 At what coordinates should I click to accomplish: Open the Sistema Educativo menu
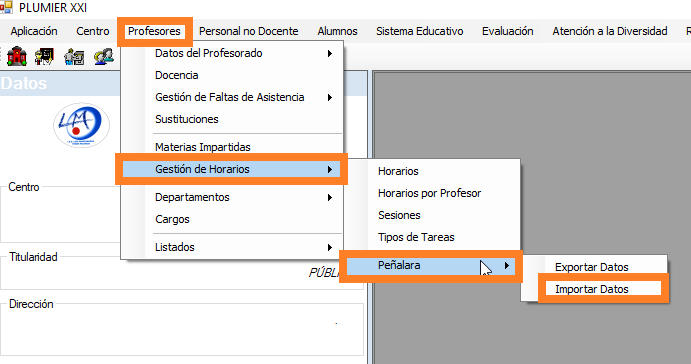420,31
